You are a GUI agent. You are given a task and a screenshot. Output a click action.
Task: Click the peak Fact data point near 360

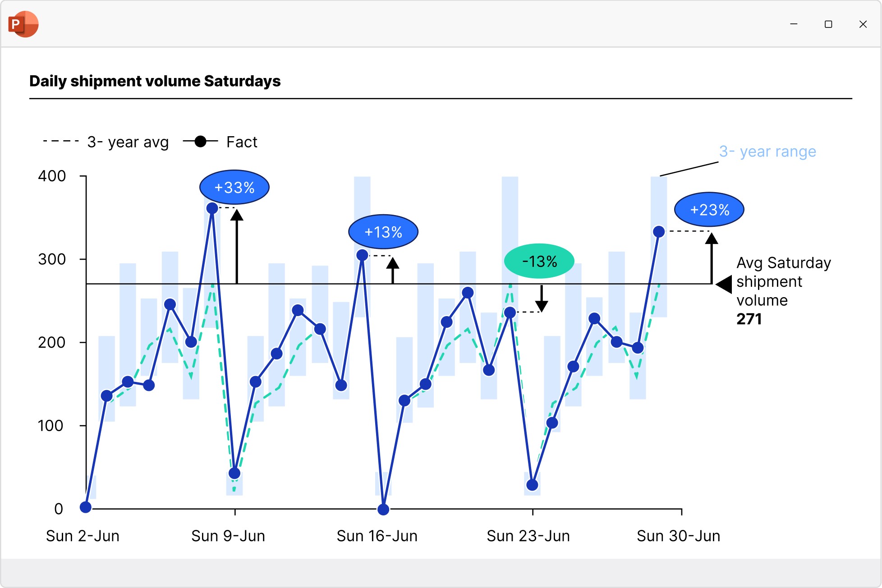point(212,207)
